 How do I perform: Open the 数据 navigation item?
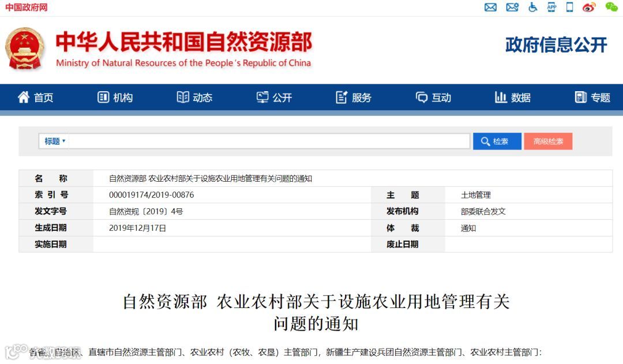coord(521,97)
